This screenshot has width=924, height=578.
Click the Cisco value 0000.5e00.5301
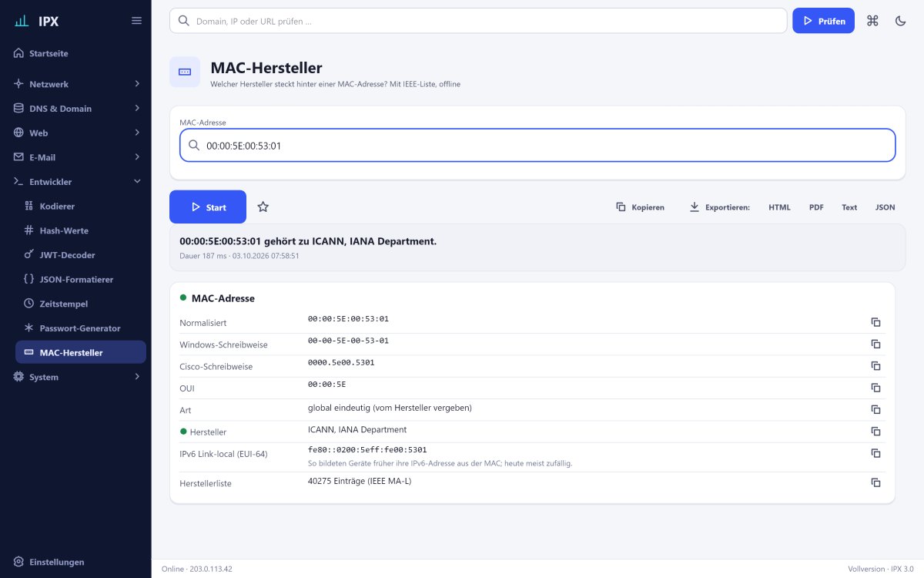coord(341,361)
